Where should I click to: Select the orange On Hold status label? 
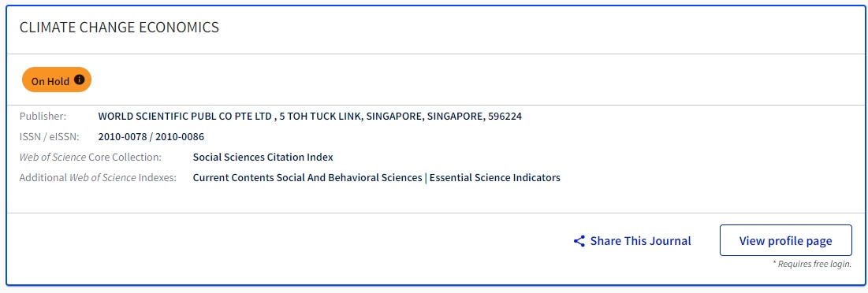(57, 80)
